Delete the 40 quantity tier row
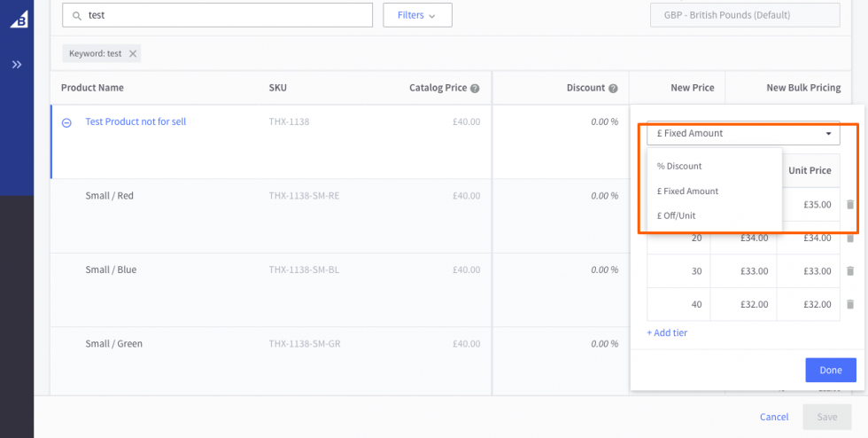Image resolution: width=868 pixels, height=438 pixels. click(850, 304)
